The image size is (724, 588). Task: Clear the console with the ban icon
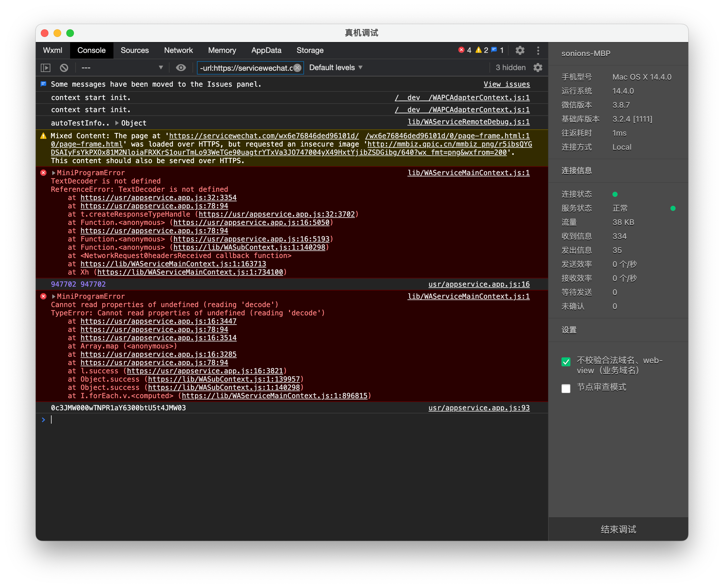coord(64,68)
